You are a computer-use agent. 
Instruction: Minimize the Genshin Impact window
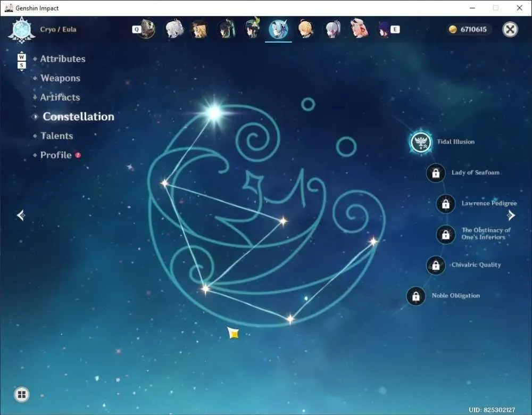click(x=472, y=8)
